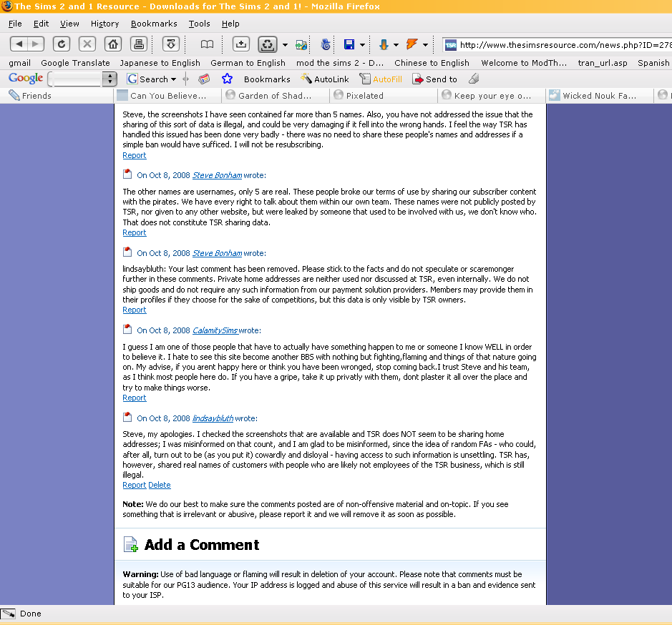Click the Send to toolbar button

[x=434, y=79]
